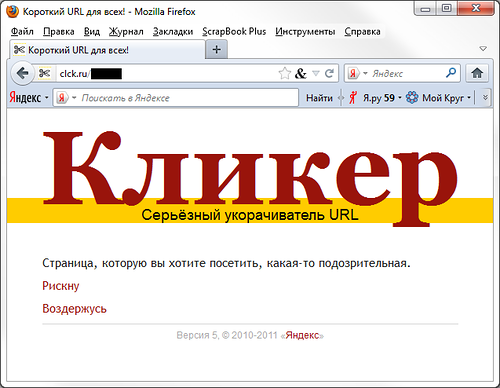Open the list all tabs arrow
This screenshot has height=388, width=500.
(x=483, y=49)
